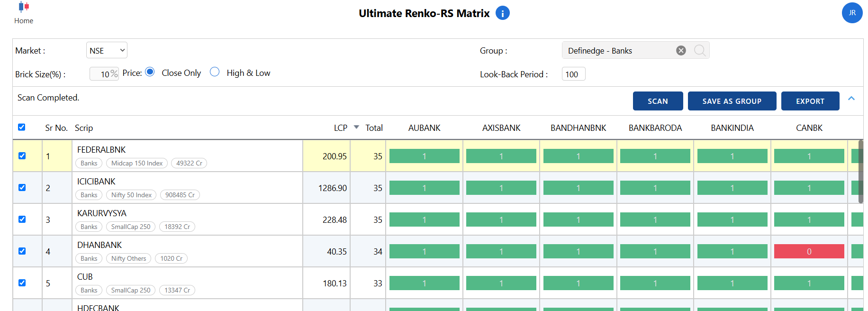Collapse the scan settings panel chevron
Screen dimensions: 868x311
(851, 99)
